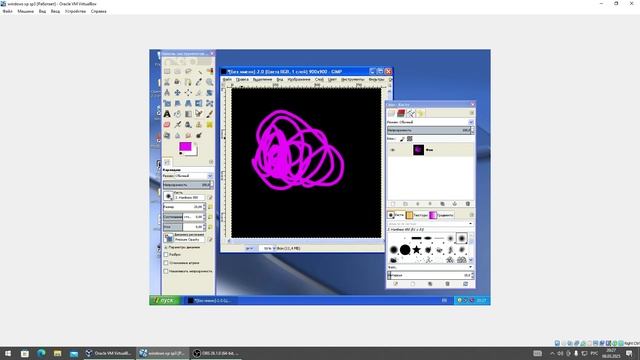Select the Scale tool

pos(167,103)
